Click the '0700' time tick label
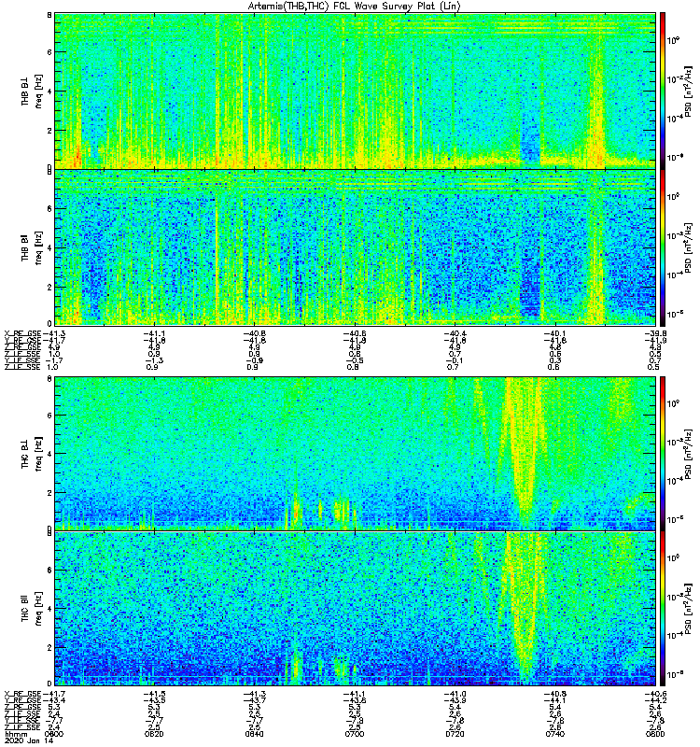Viewport: 700px width, 747px height. pyautogui.click(x=355, y=734)
